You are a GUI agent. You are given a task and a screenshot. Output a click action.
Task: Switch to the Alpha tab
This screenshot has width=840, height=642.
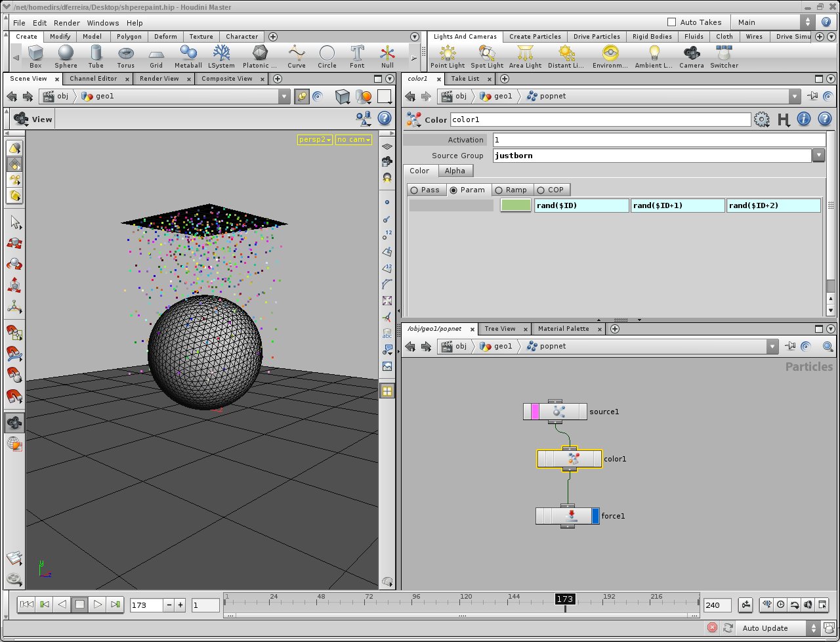click(455, 171)
